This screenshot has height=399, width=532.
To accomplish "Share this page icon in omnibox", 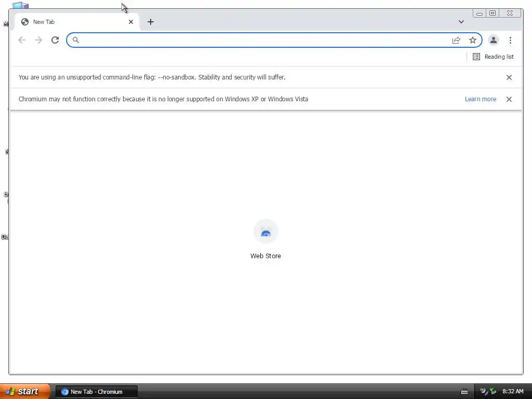I will click(x=456, y=40).
